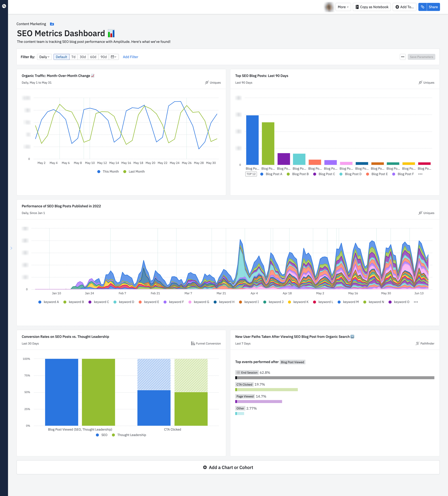This screenshot has height=496, width=448.
Task: Click the Add Filter link
Action: coord(130,57)
